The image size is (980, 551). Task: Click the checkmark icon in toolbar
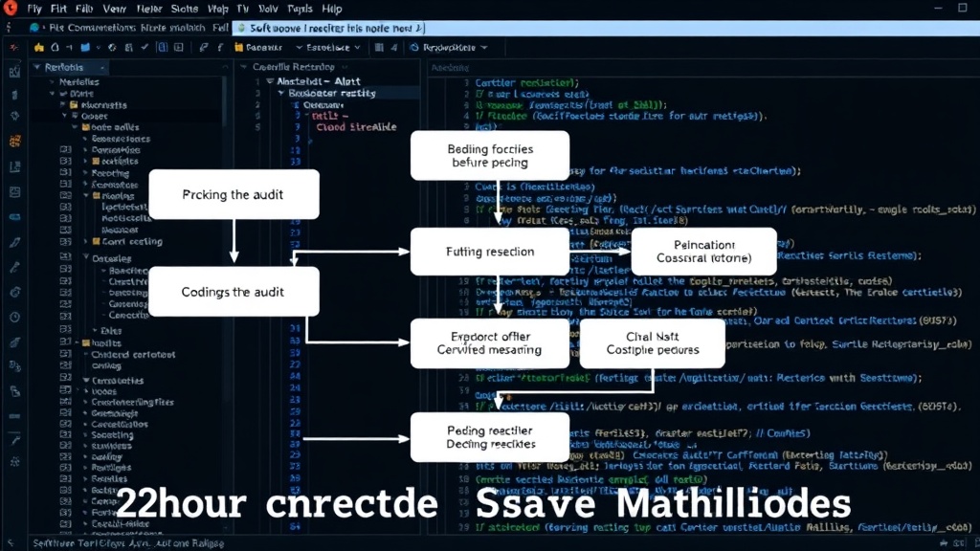[145, 48]
